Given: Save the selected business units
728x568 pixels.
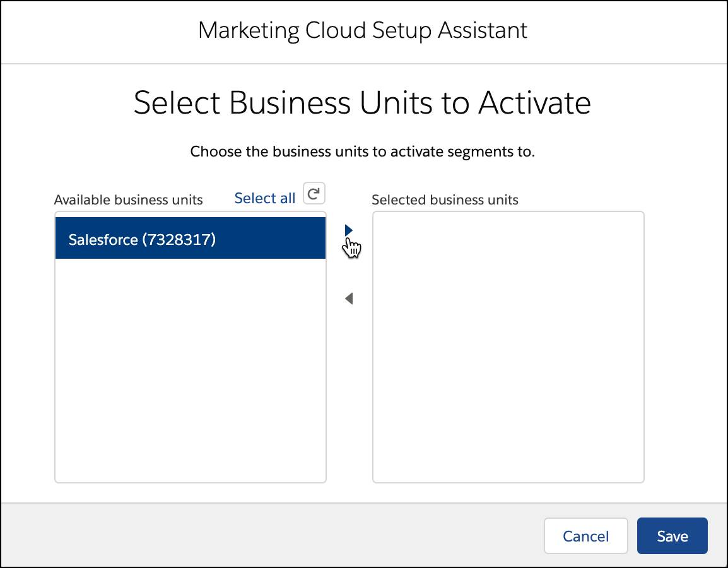Looking at the screenshot, I should pos(672,536).
